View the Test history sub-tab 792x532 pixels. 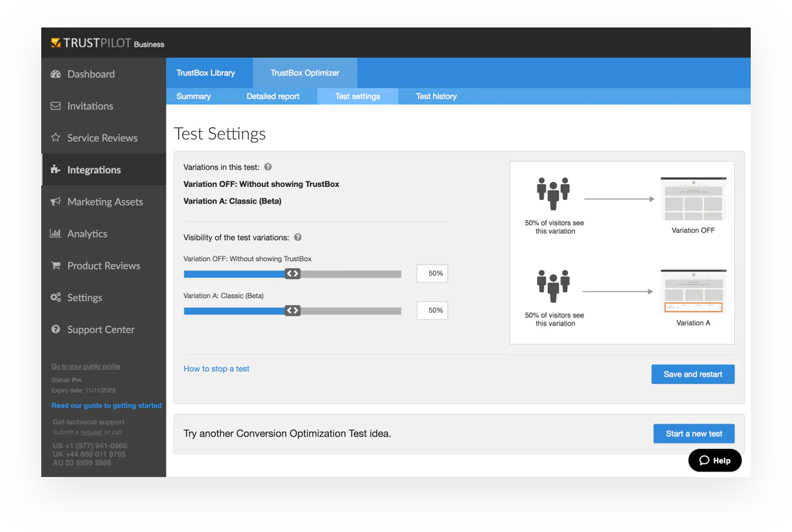coord(437,96)
